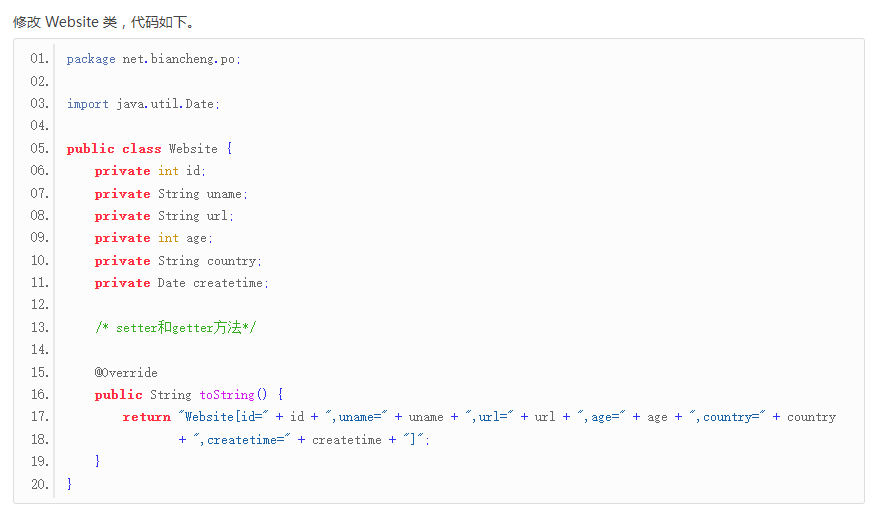This screenshot has height=508, width=872.
Task: Click the private Date createtime field
Action: pos(182,283)
